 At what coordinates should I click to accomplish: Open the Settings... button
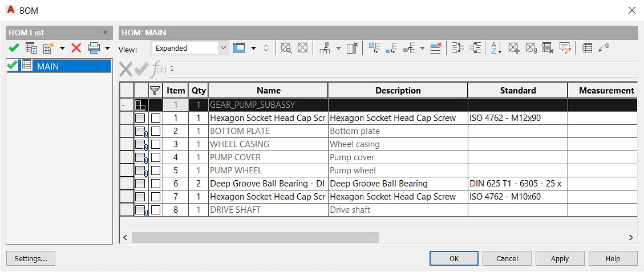click(x=31, y=258)
